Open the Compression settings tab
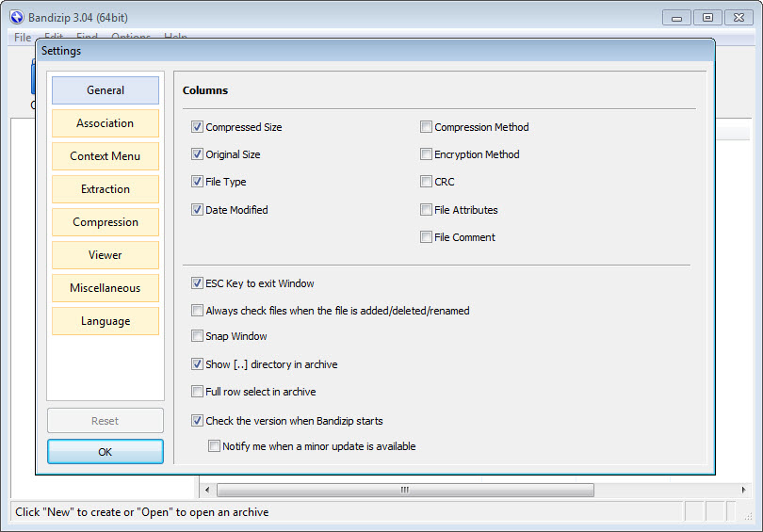763x532 pixels. [x=106, y=222]
